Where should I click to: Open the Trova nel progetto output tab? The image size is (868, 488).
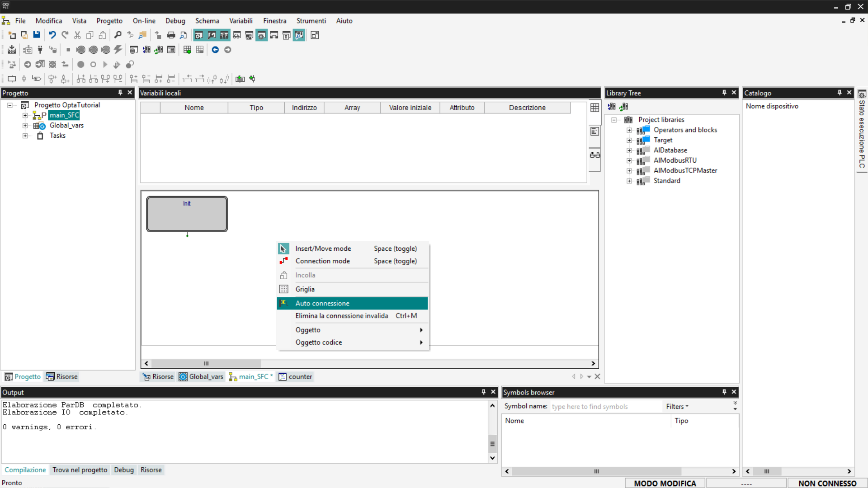pyautogui.click(x=80, y=470)
